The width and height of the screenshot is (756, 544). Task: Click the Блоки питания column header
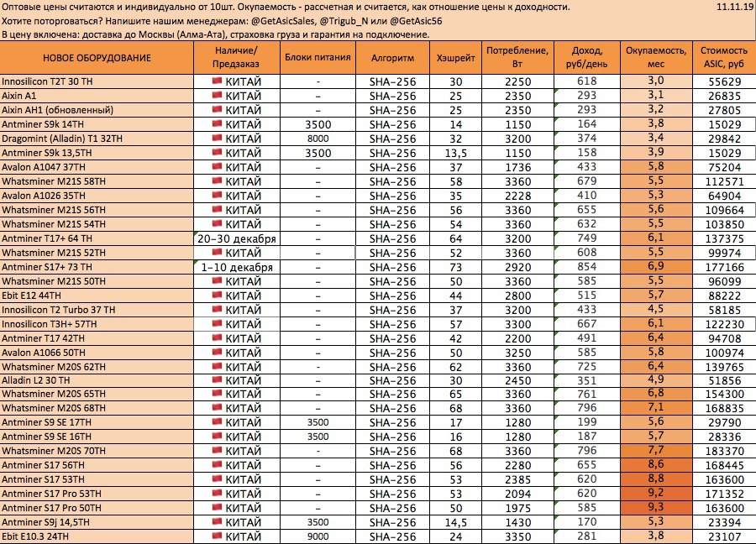click(318, 58)
